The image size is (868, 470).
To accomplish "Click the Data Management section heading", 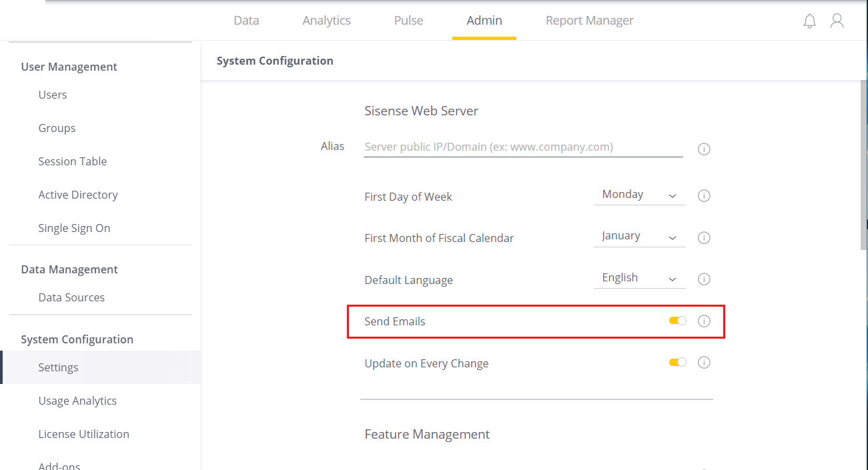I will (x=69, y=269).
